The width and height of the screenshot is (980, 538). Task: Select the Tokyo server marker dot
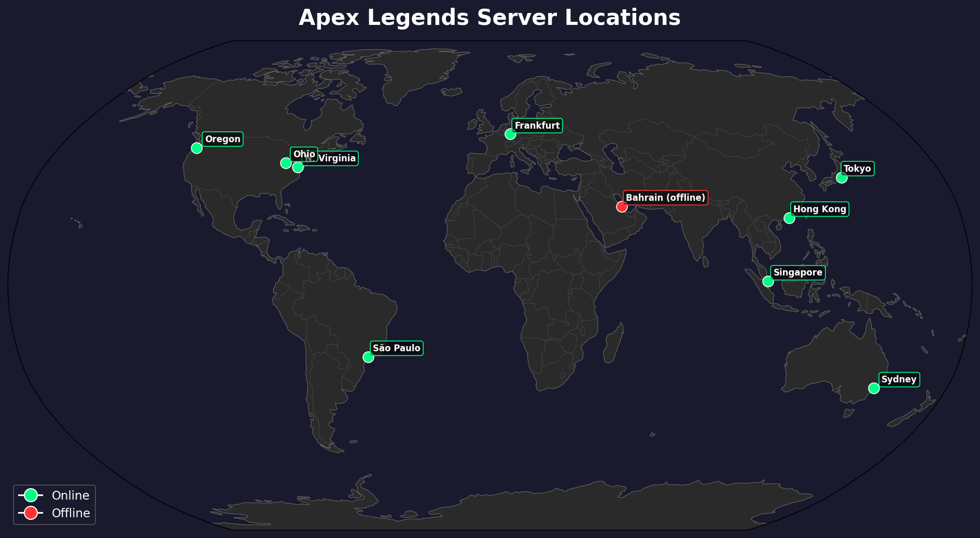(x=842, y=178)
